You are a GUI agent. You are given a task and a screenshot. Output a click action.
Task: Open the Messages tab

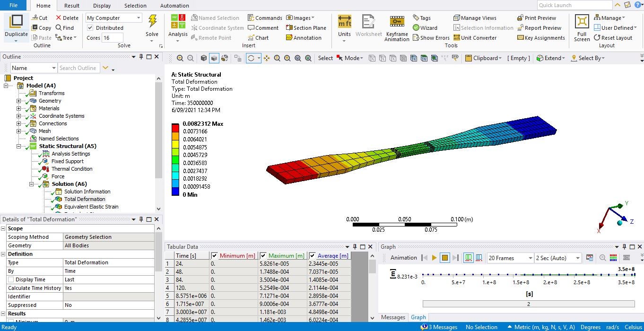point(393,317)
